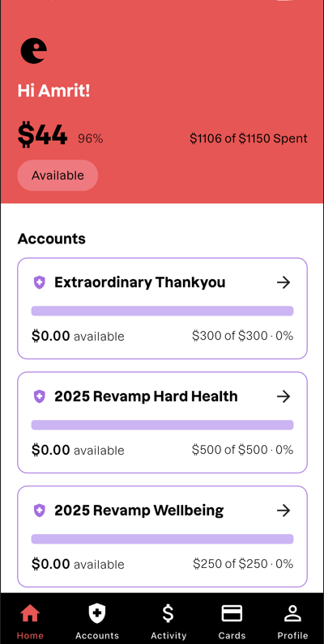Open the Extraordinary Thankyou account title
Screen dimensions: 324x644
(140, 282)
